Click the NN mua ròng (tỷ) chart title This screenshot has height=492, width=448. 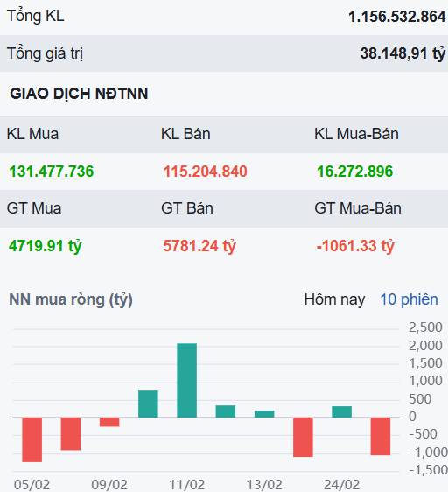[x=71, y=299]
